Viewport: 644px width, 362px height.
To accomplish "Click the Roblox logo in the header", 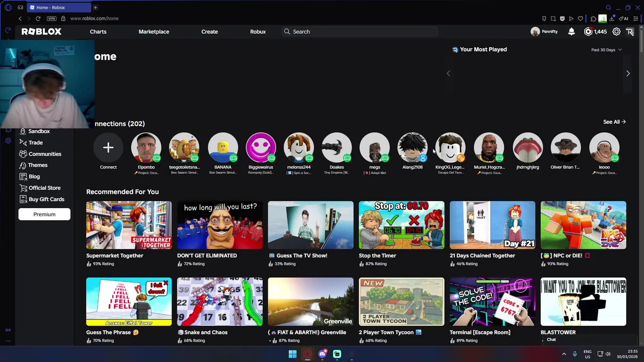I will click(41, 32).
